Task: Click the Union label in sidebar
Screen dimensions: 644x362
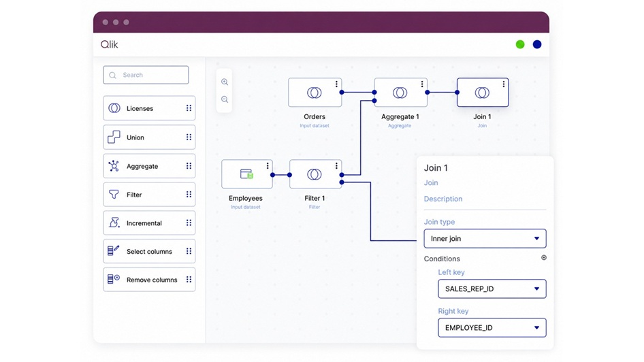Action: click(135, 137)
